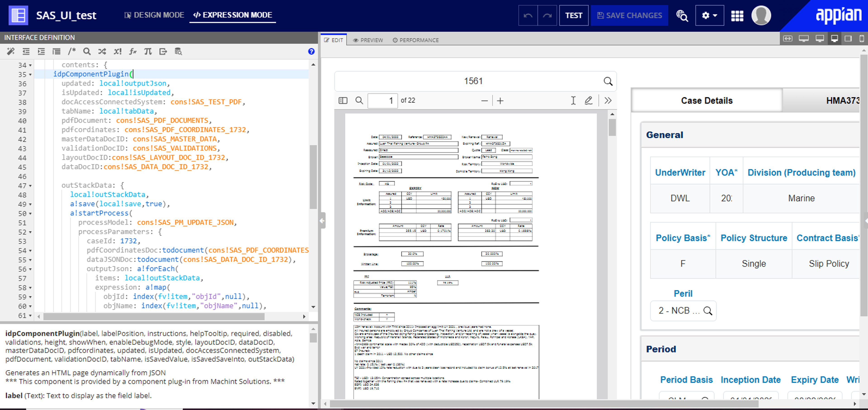Click the TEST button
This screenshot has height=410, width=868.
click(x=573, y=16)
